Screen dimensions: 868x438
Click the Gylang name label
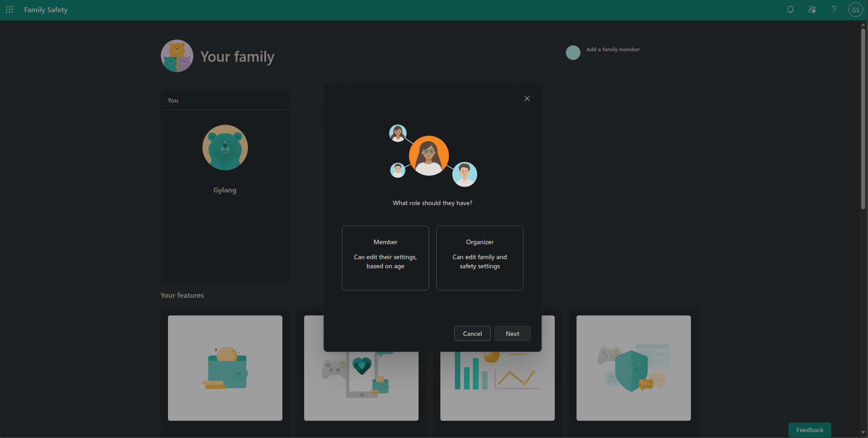click(x=225, y=190)
